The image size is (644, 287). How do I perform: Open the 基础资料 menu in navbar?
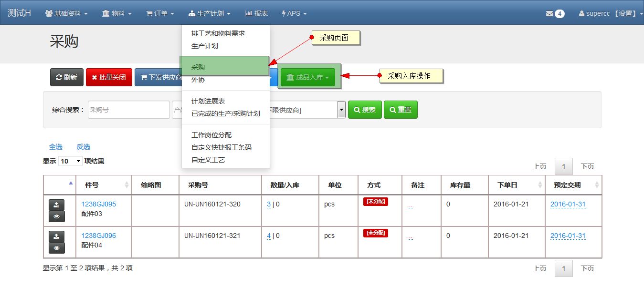pos(66,13)
